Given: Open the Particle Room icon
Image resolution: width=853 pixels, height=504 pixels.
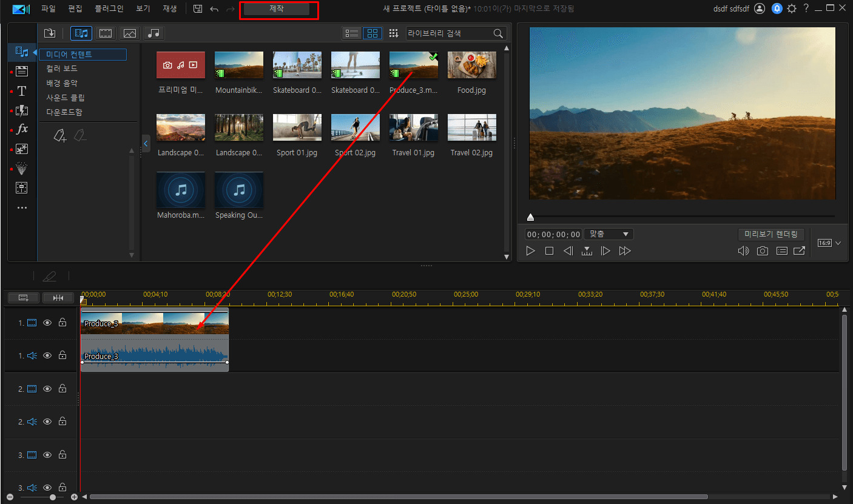Looking at the screenshot, I should [22, 168].
